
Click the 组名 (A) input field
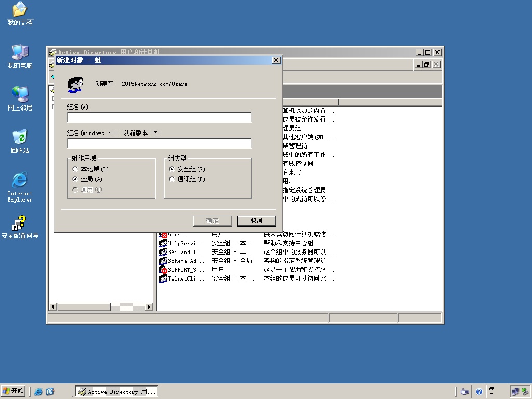coord(159,117)
